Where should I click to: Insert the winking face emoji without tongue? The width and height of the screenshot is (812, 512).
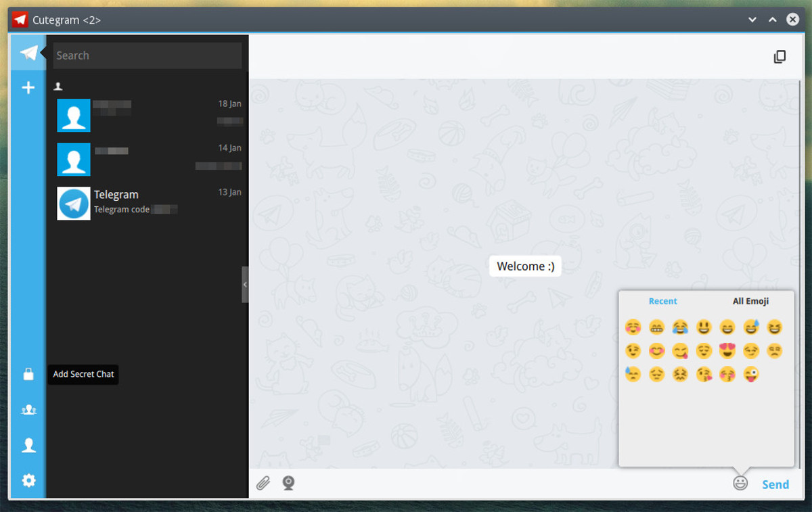click(633, 351)
